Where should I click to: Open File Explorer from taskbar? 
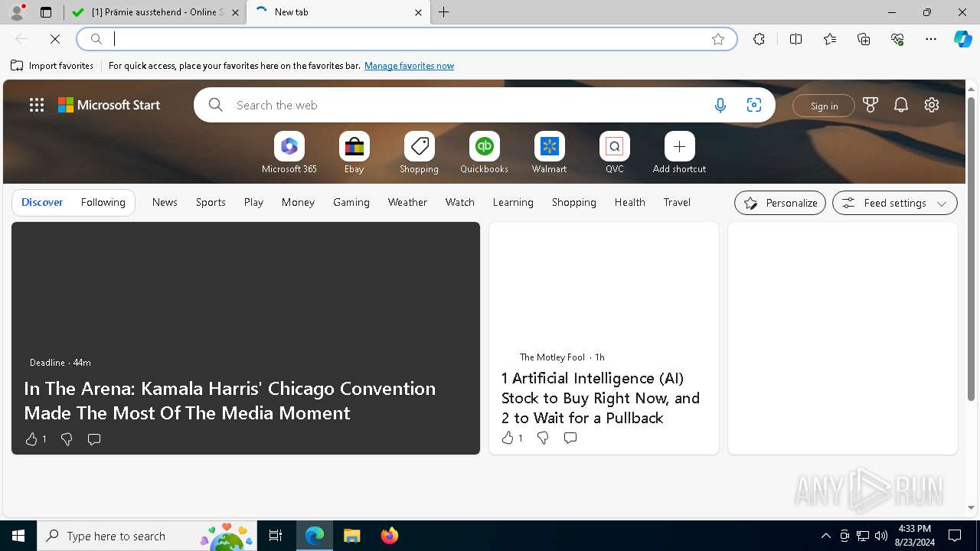tap(351, 536)
